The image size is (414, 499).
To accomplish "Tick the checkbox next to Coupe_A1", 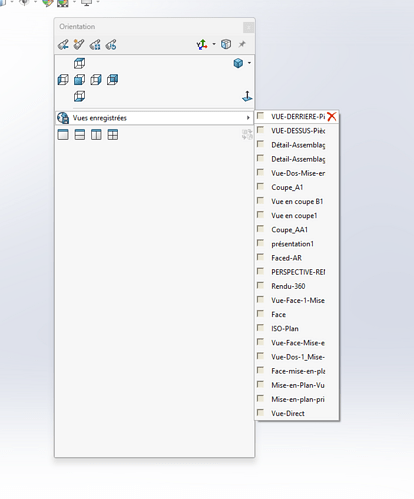I will pos(260,187).
